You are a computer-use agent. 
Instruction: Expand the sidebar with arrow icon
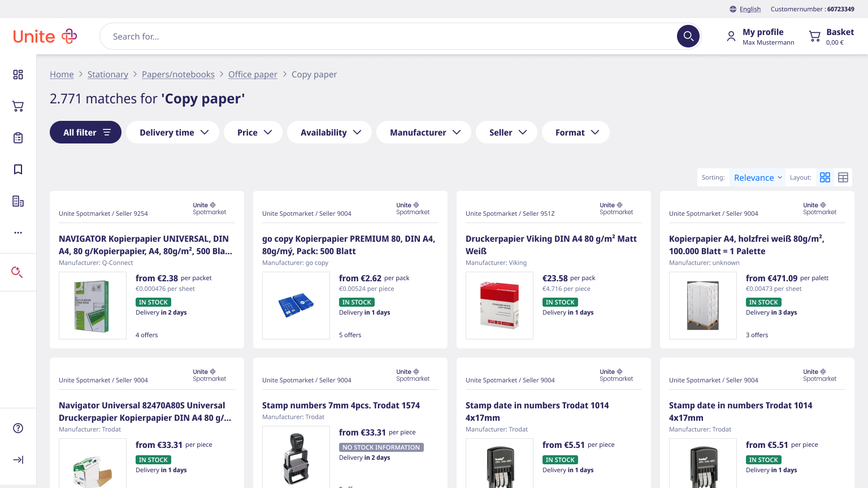point(18,460)
